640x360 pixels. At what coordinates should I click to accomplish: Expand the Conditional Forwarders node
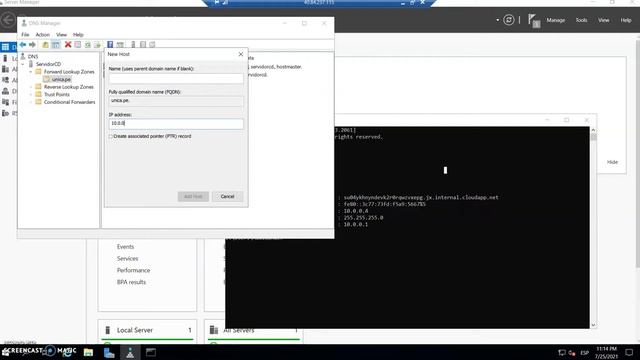click(x=31, y=102)
